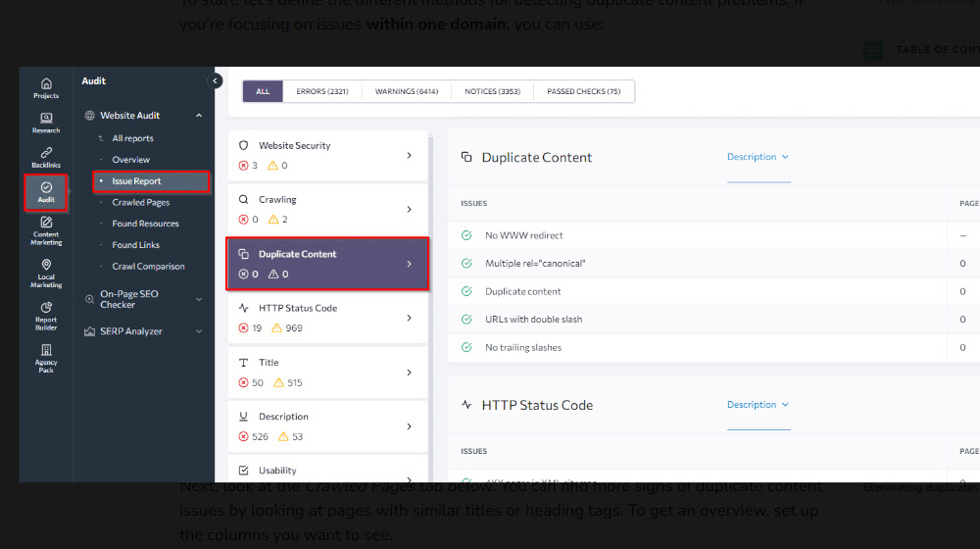Screen dimensions: 980x549
Task: Switch to the WARNINGS (6414) tab
Action: pos(407,91)
